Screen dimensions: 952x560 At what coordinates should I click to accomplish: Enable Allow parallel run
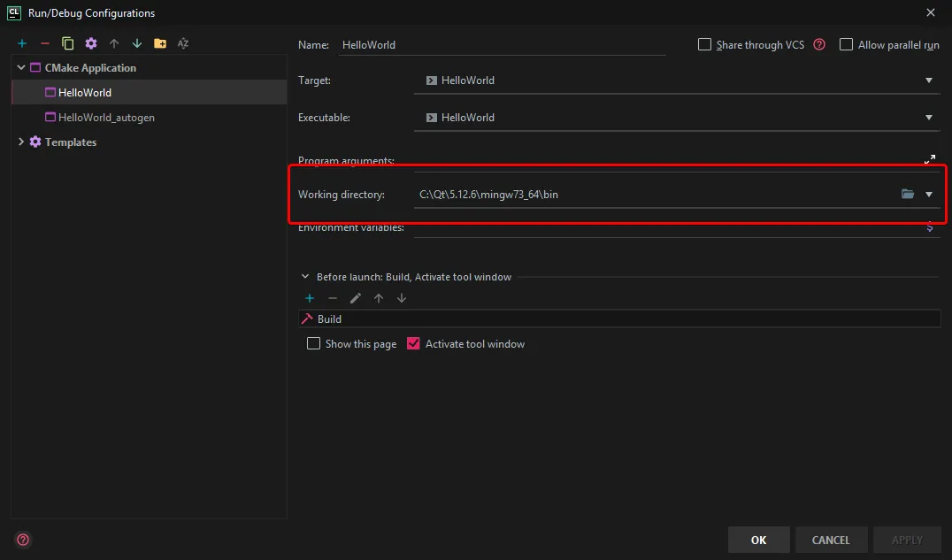point(847,44)
